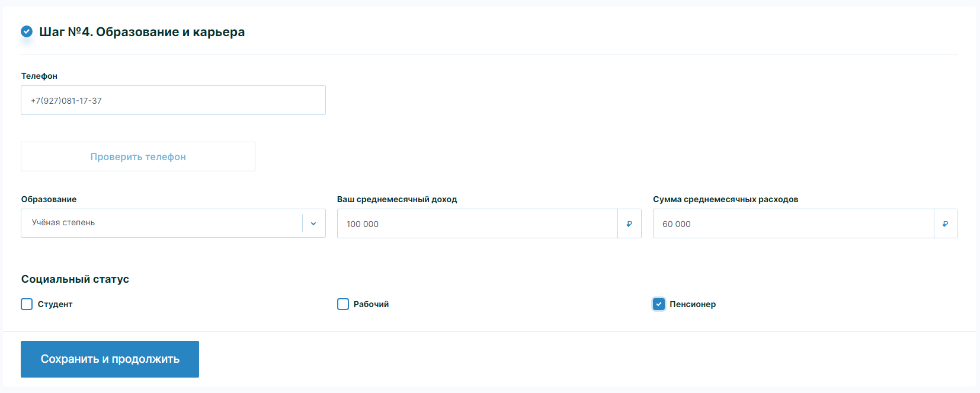The width and height of the screenshot is (980, 393).
Task: Click the ruble icon in the expenses field
Action: pyautogui.click(x=945, y=224)
